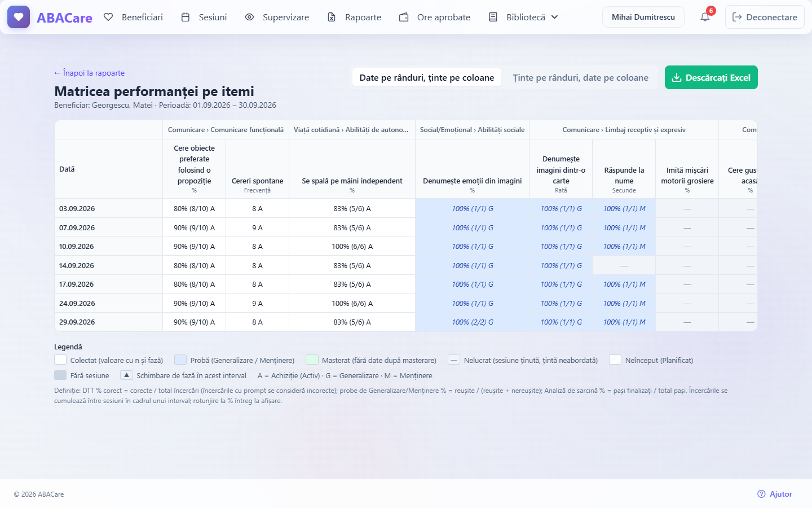Viewport: 812px width, 508px height.
Task: Click the calendar icon next to Sesiuni
Action: [x=185, y=17]
